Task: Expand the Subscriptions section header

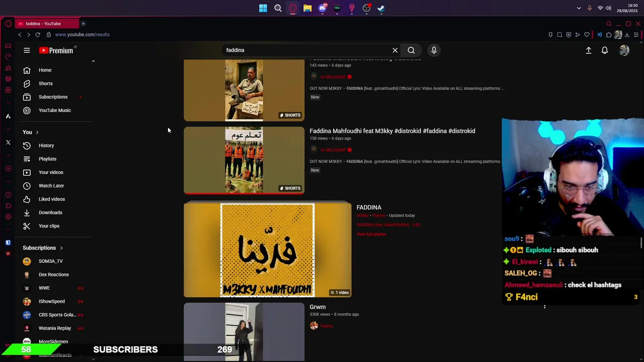Action: (43, 248)
